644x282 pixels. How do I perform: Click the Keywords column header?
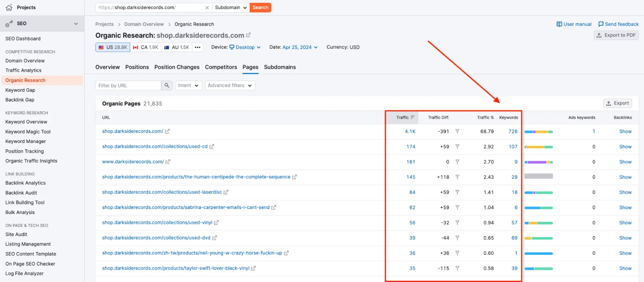509,117
